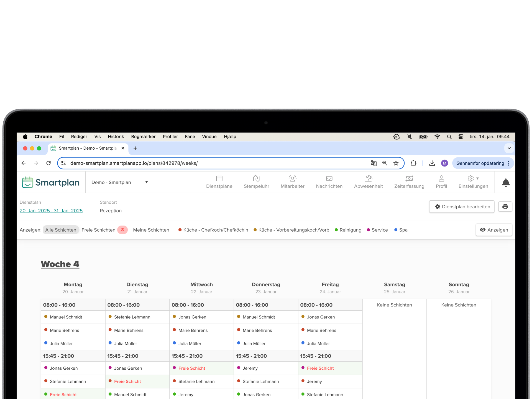
Task: Show only Meine Schichten
Action: [151, 230]
